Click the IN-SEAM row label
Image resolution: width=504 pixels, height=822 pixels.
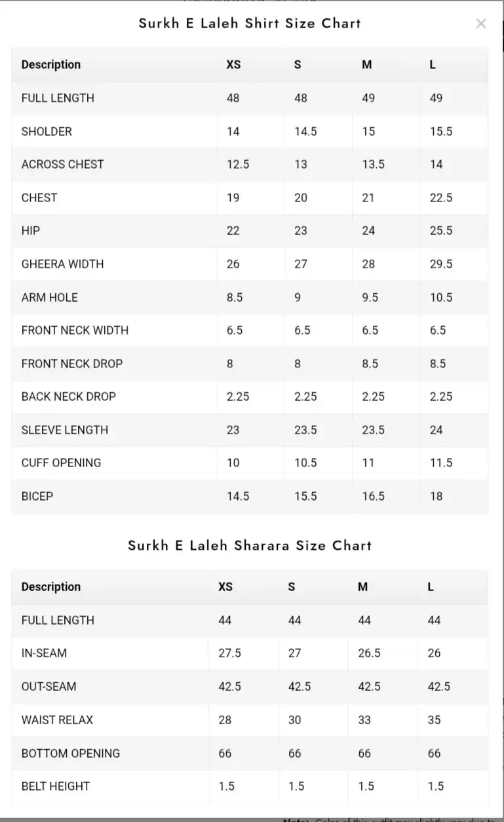pyautogui.click(x=44, y=653)
